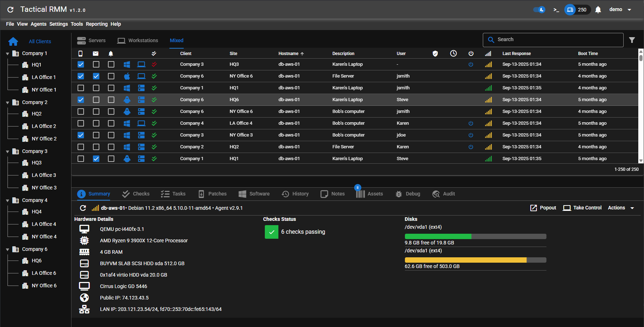The width and height of the screenshot is (644, 327).
Task: Click the power icon on the HQ3 db-aws-01 row
Action: pos(471,64)
